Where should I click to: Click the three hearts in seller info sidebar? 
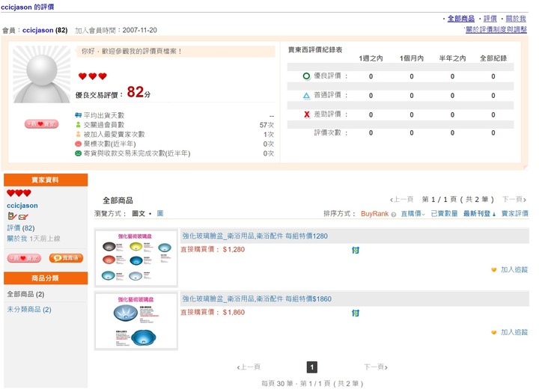[19, 193]
